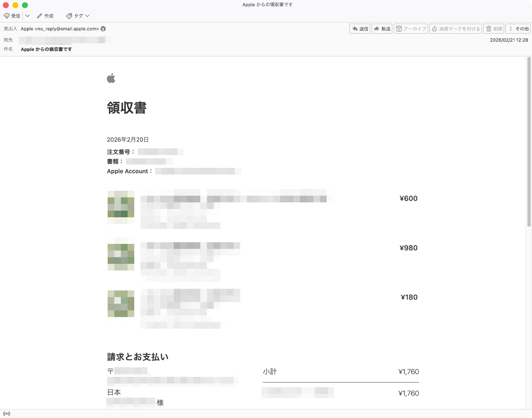Click the contact icon beside sender address
This screenshot has height=418, width=532.
pyautogui.click(x=103, y=29)
